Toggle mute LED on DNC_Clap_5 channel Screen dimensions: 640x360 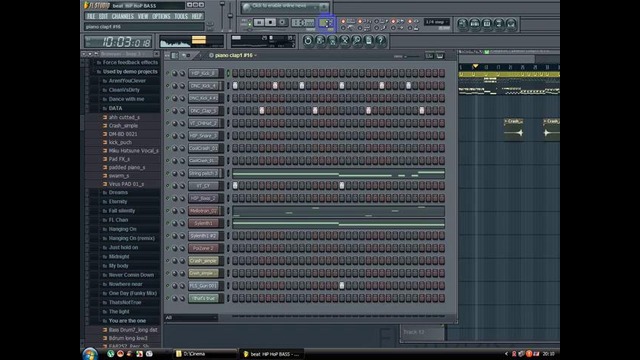[x=167, y=111]
